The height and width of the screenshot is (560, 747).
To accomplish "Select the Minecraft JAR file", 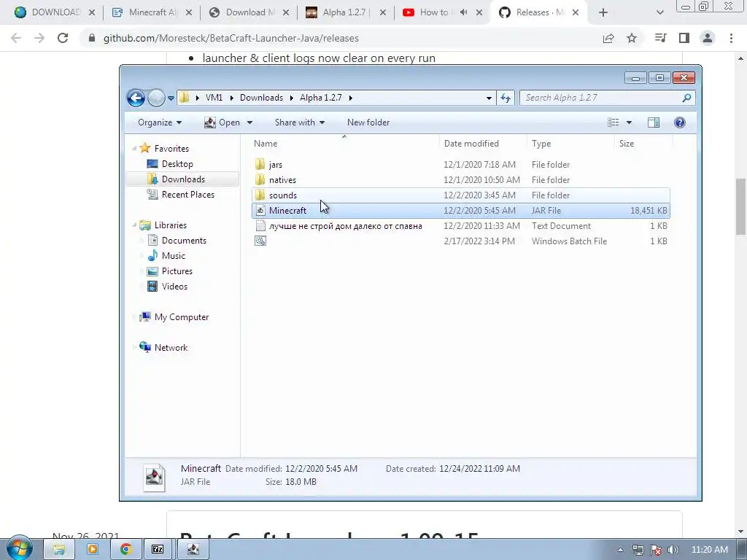I will [x=461, y=210].
